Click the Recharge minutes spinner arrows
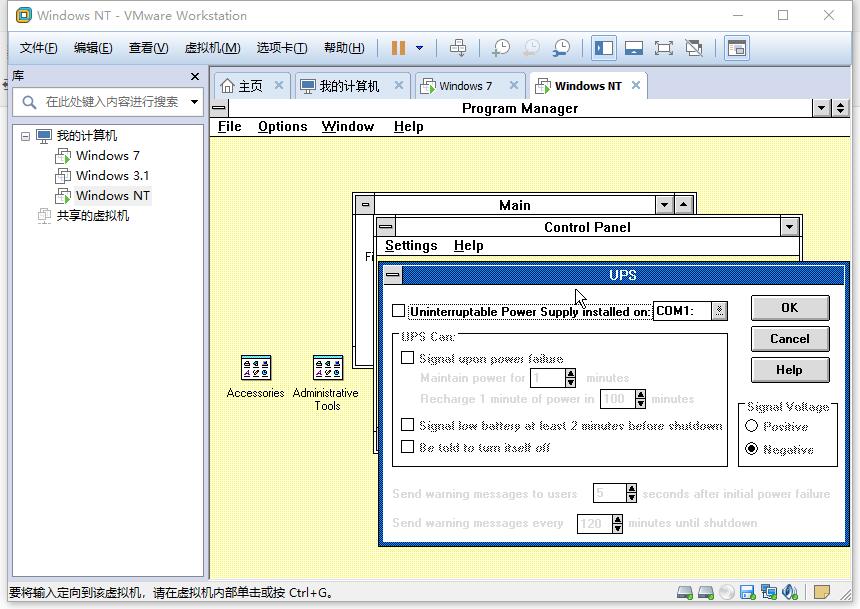 (640, 399)
